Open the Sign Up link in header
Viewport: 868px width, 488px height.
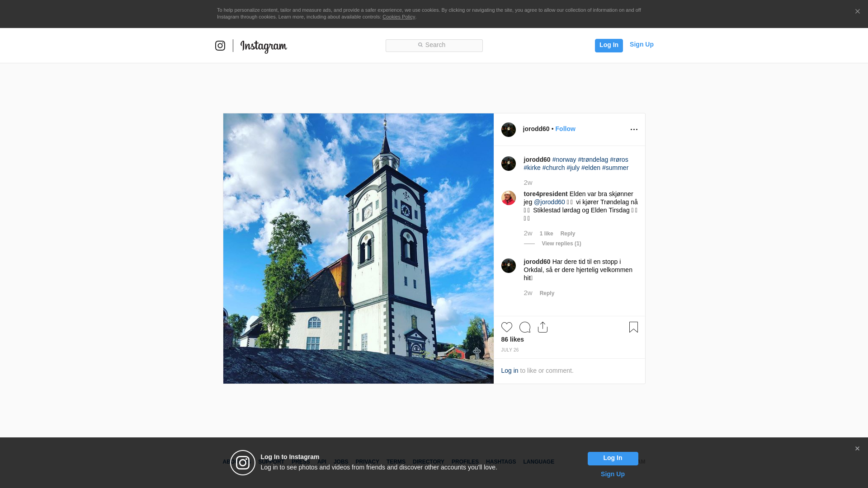pyautogui.click(x=641, y=44)
